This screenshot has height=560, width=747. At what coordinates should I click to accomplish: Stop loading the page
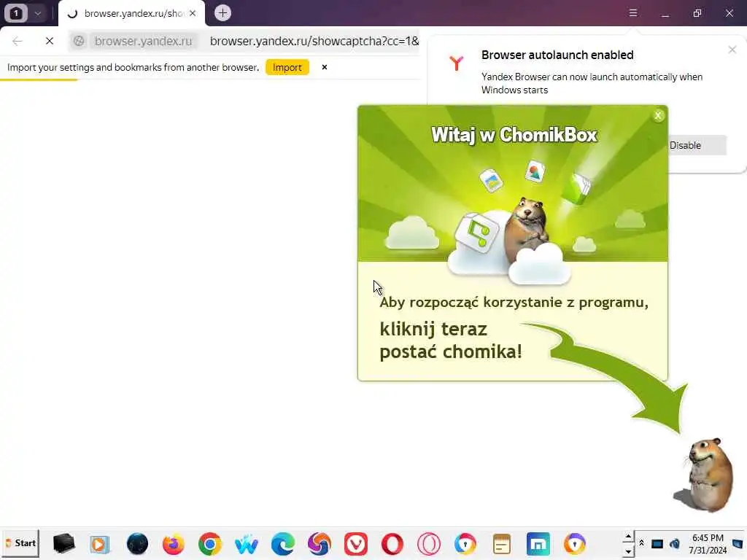pos(50,41)
